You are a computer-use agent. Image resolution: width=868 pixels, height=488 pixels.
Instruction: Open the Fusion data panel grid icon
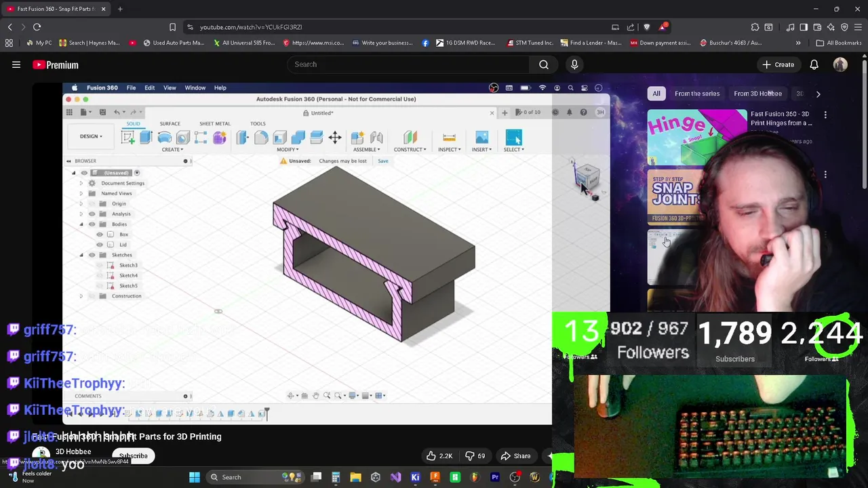tap(69, 113)
